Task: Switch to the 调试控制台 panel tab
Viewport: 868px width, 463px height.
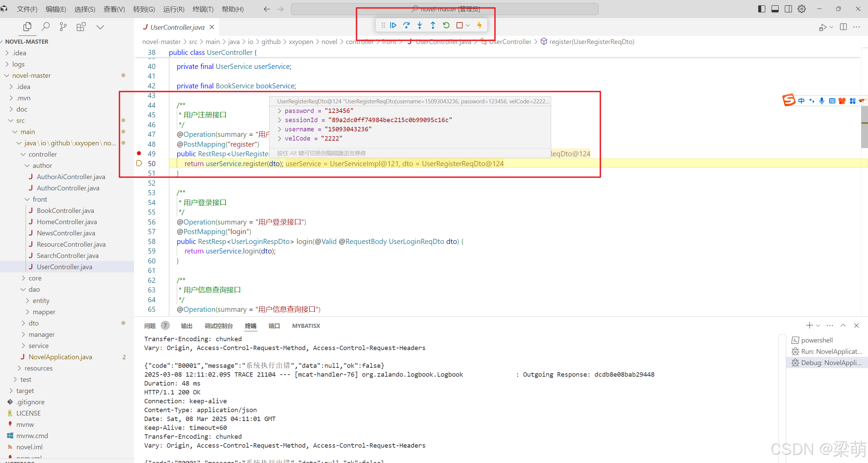Action: click(218, 326)
